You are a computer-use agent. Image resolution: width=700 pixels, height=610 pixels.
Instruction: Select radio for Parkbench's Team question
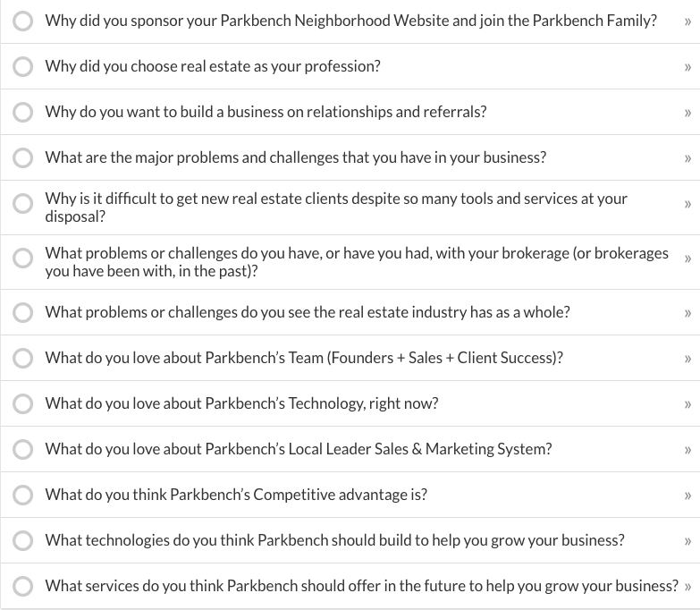pyautogui.click(x=22, y=358)
